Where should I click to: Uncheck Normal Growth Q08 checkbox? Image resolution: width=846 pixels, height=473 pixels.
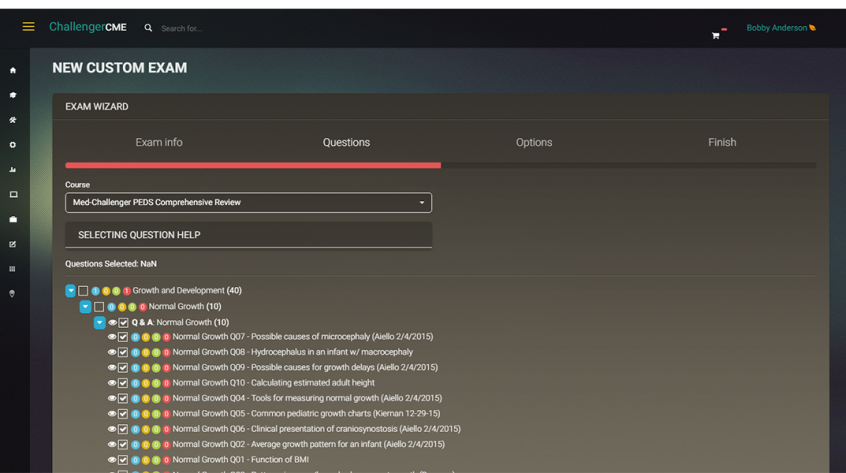(x=123, y=352)
